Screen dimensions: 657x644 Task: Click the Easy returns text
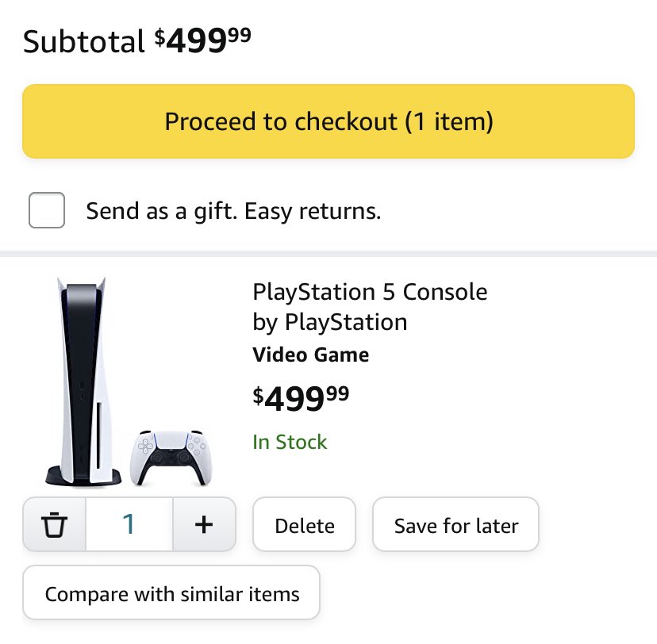click(x=313, y=211)
